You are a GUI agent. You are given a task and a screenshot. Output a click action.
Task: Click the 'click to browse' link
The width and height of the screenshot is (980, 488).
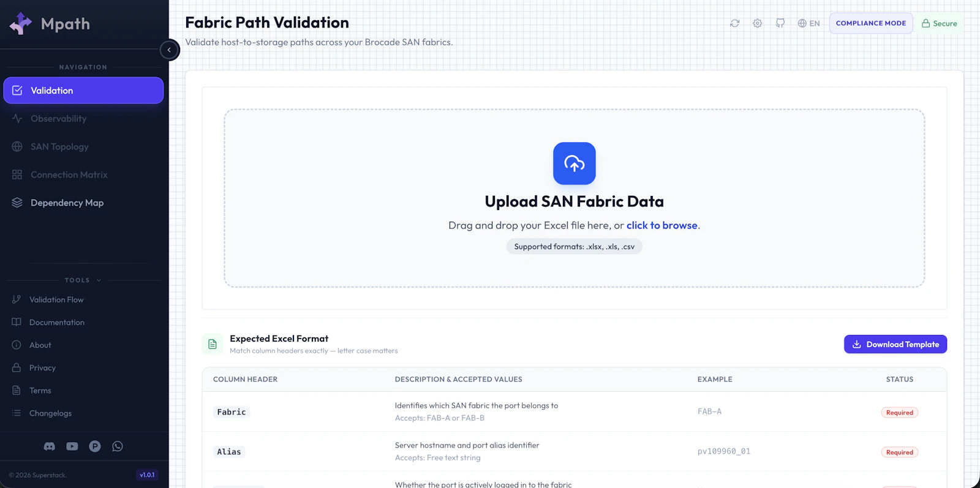(662, 225)
